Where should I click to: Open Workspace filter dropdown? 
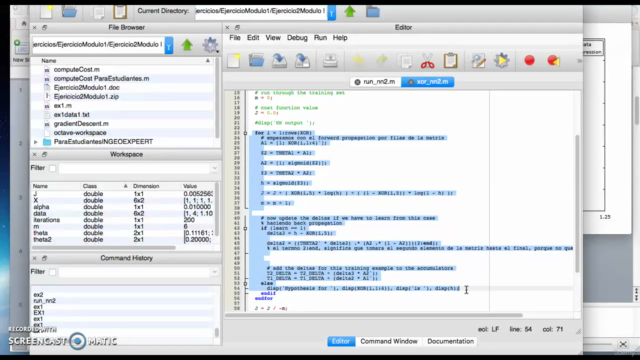tap(214, 168)
